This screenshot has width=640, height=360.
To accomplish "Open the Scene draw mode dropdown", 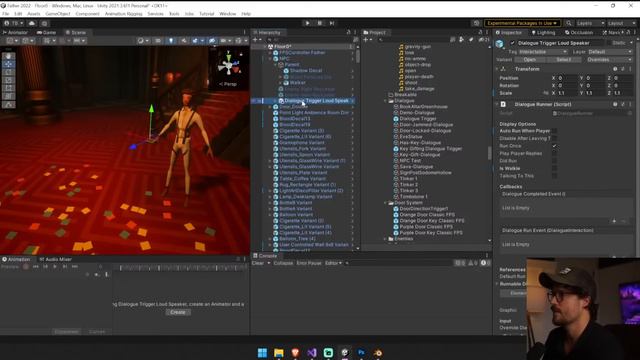I will pos(142,40).
